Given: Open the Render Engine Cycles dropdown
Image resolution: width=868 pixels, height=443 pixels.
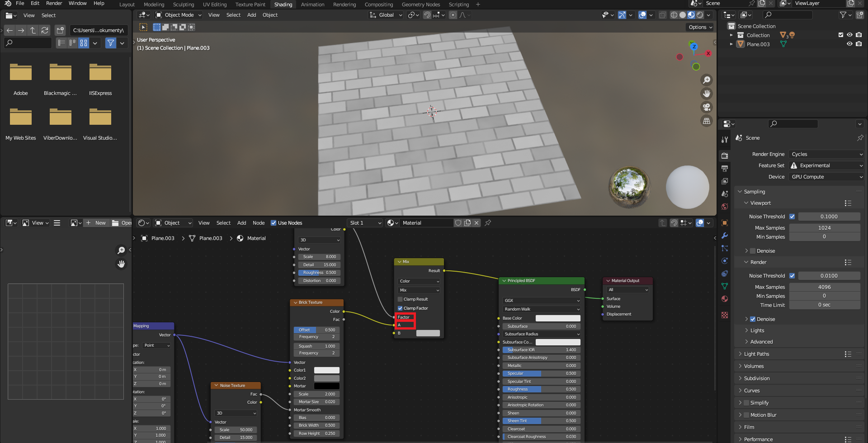Looking at the screenshot, I should (x=826, y=154).
